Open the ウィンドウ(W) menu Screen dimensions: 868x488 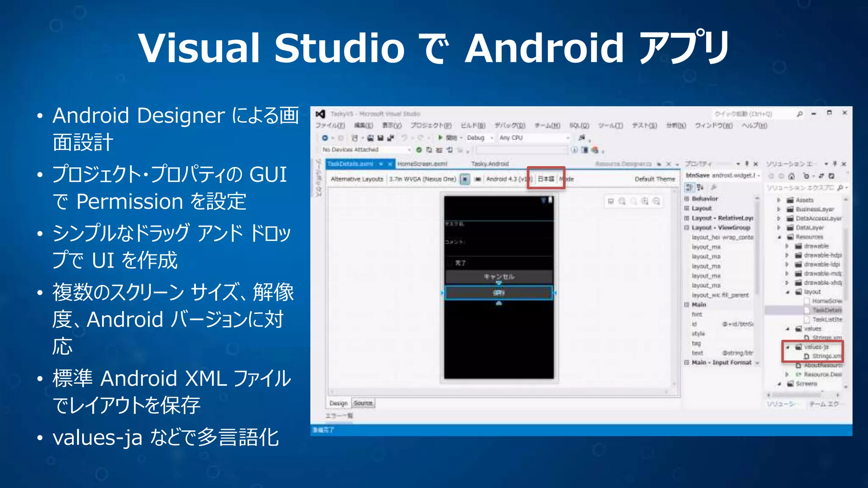(x=714, y=126)
